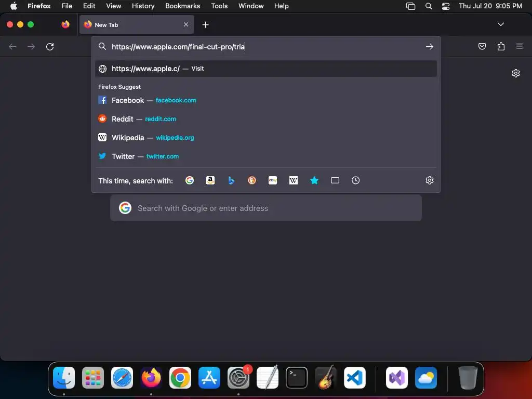532x399 pixels.
Task: Open the Tools menu
Action: tap(219, 6)
